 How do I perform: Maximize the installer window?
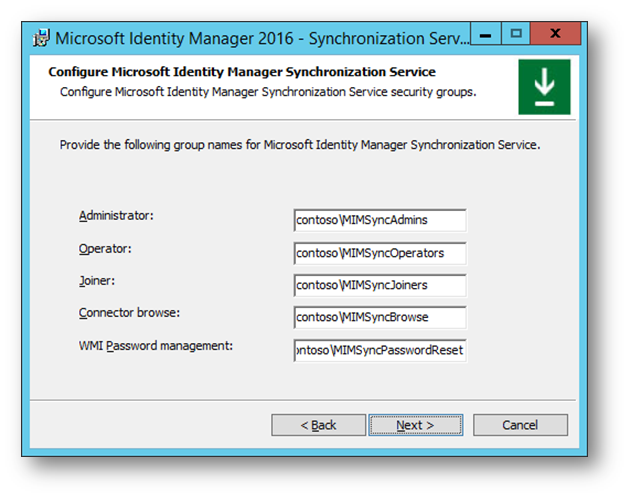pyautogui.click(x=516, y=34)
